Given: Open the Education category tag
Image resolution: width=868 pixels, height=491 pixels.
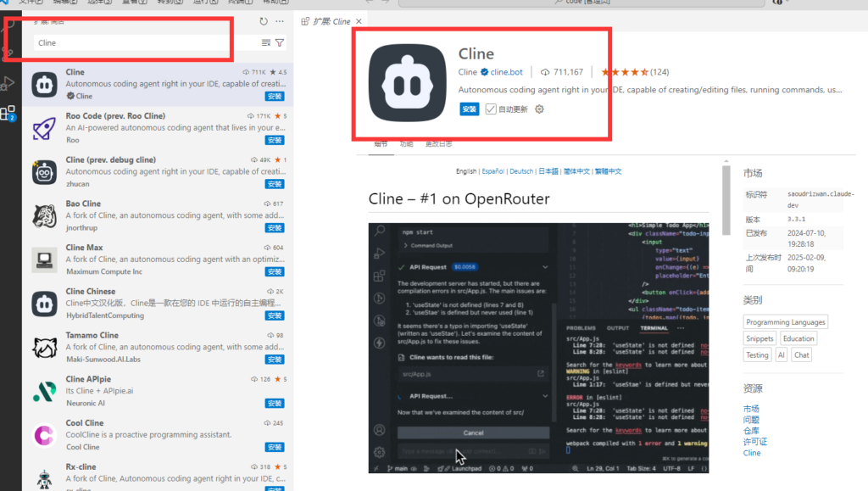Looking at the screenshot, I should 798,338.
